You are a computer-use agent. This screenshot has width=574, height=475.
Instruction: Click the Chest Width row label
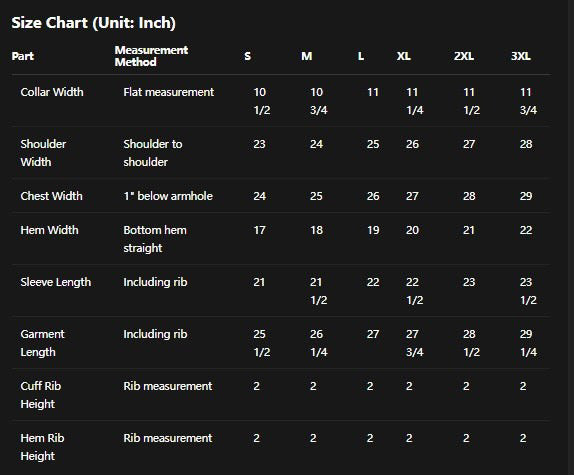[52, 196]
